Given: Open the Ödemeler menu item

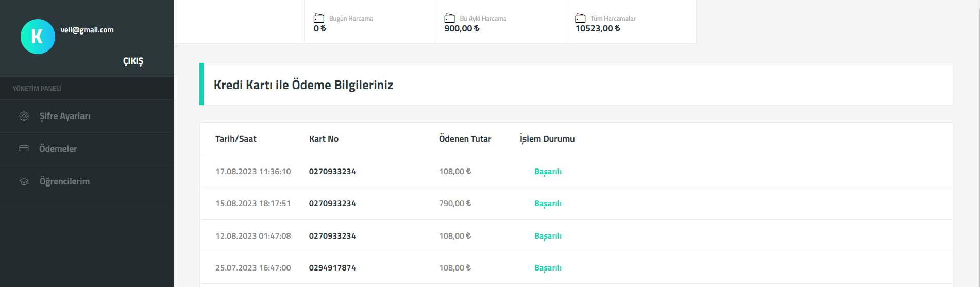Looking at the screenshot, I should [x=87, y=149].
